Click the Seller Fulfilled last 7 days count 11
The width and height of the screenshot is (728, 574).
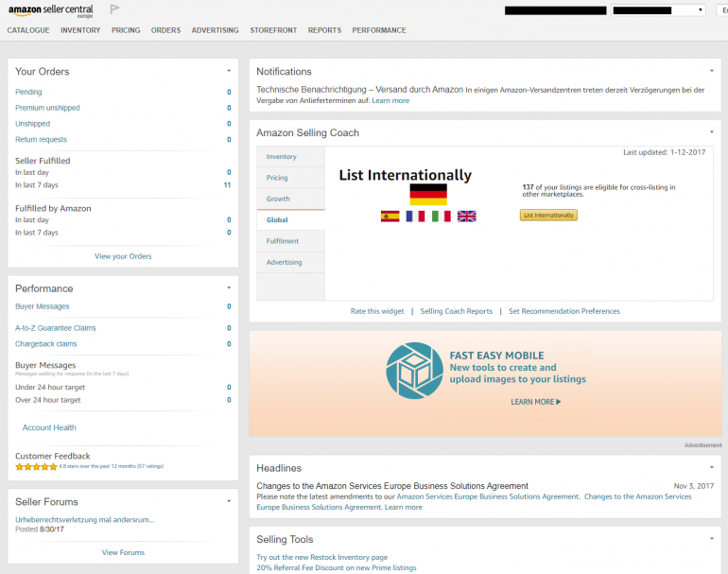[227, 184]
